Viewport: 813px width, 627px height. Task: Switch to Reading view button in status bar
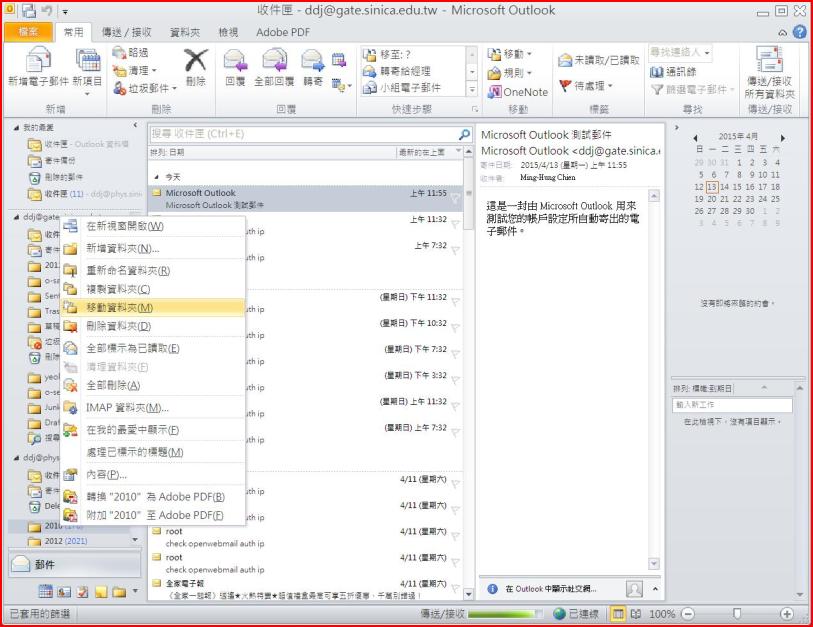[635, 614]
